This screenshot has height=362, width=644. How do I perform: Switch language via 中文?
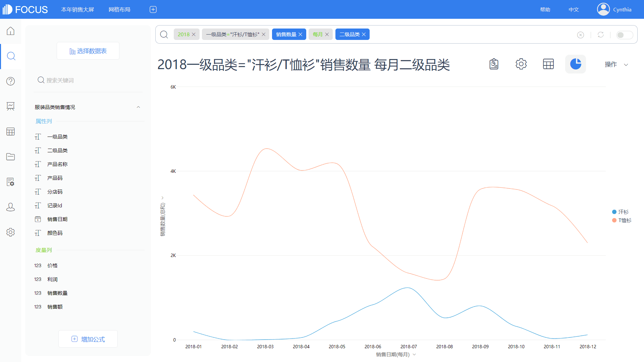[x=574, y=9]
